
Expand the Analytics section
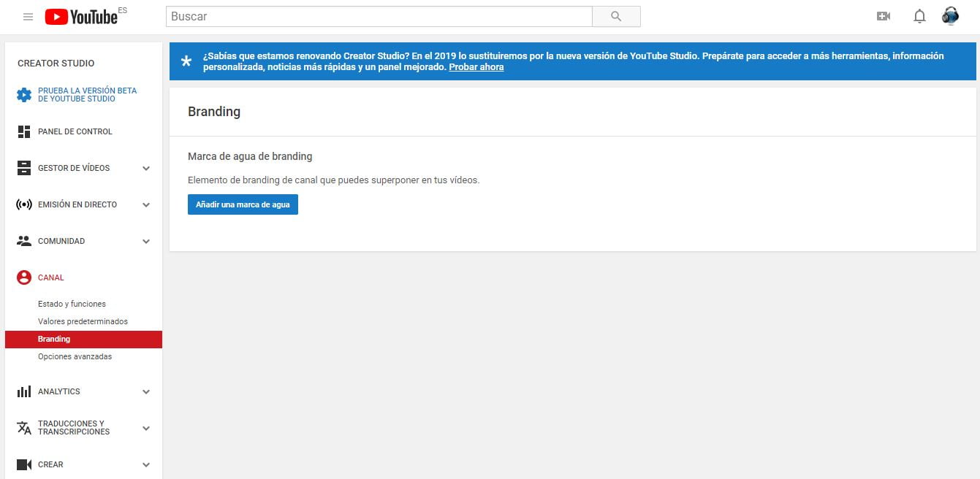[x=146, y=391]
